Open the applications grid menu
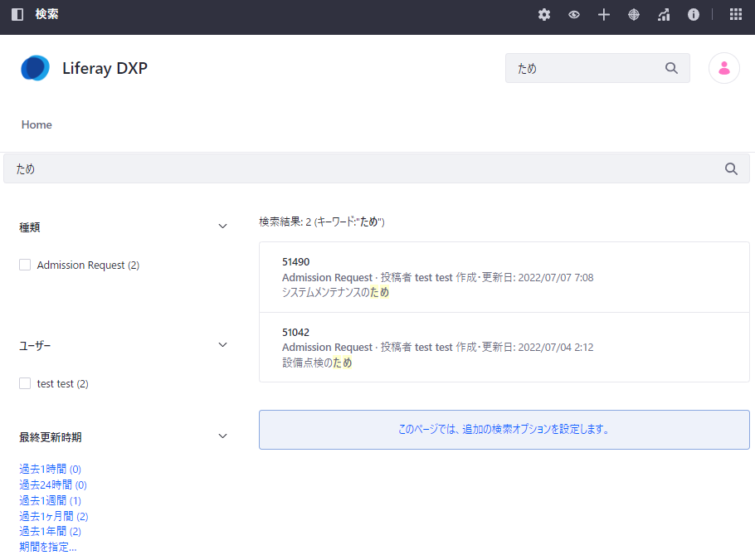The image size is (755, 560). tap(736, 14)
